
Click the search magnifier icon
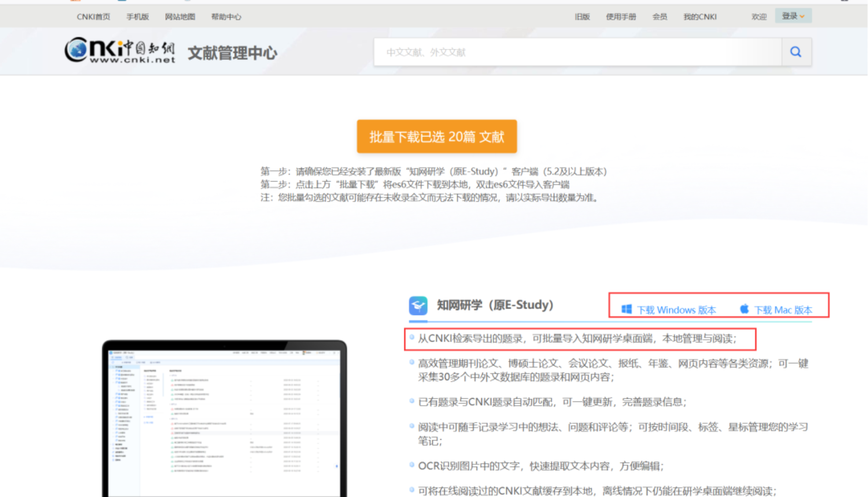tap(796, 52)
